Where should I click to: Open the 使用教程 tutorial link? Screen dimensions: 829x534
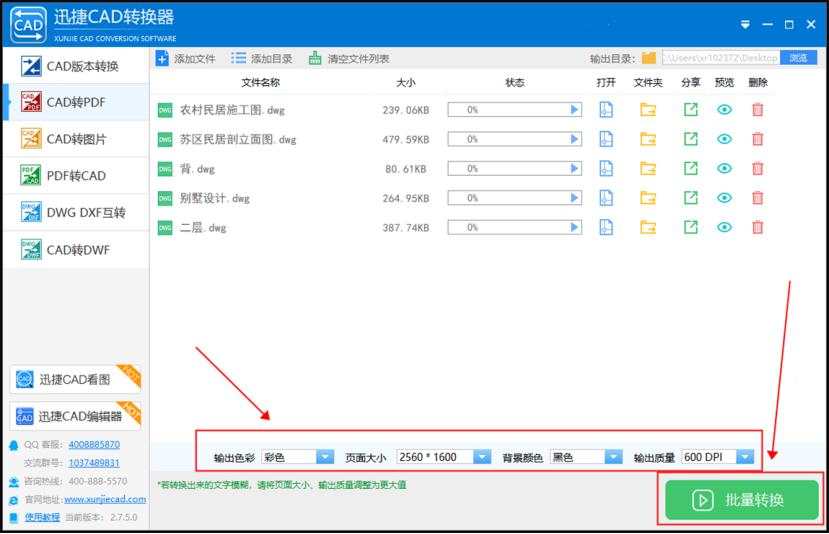(x=42, y=517)
